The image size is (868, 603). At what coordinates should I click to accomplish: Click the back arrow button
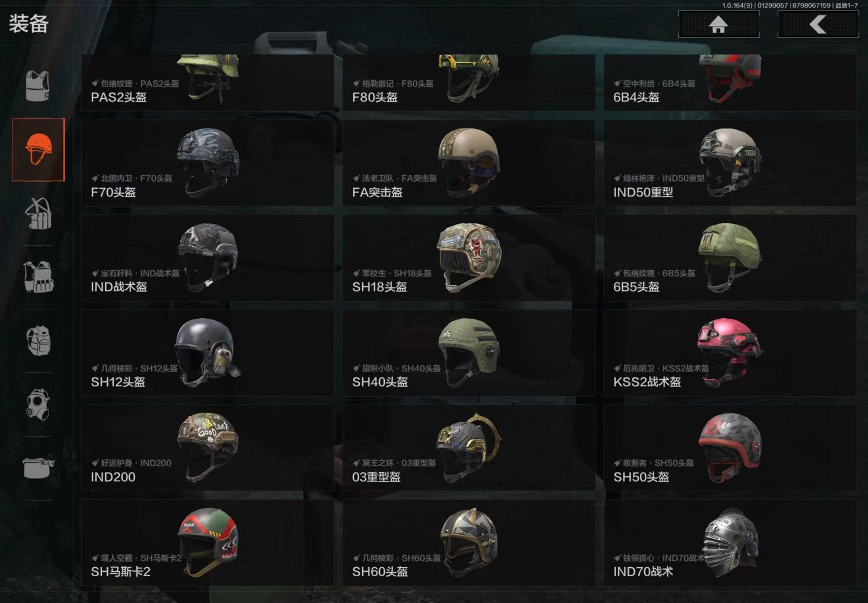(x=818, y=25)
